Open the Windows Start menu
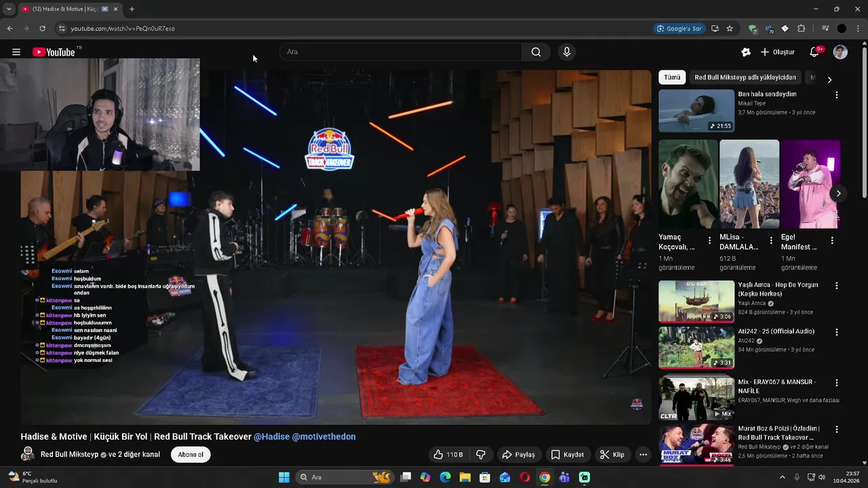Image resolution: width=868 pixels, height=488 pixels. [284, 477]
